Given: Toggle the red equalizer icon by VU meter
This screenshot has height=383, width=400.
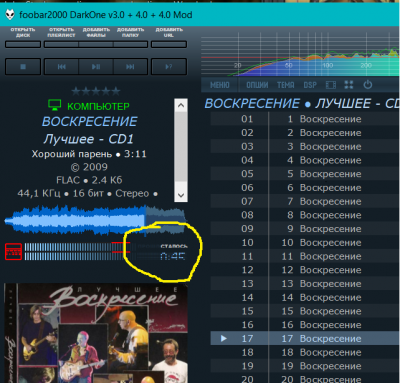Looking at the screenshot, I should pyautogui.click(x=13, y=251).
